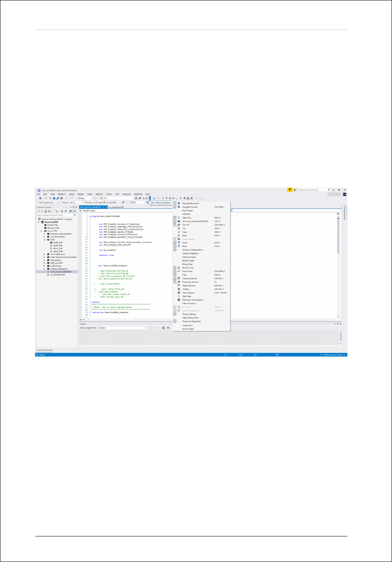The image size is (392, 562).
Task: Open the COM10 port dropdown
Action: [x=137, y=202]
